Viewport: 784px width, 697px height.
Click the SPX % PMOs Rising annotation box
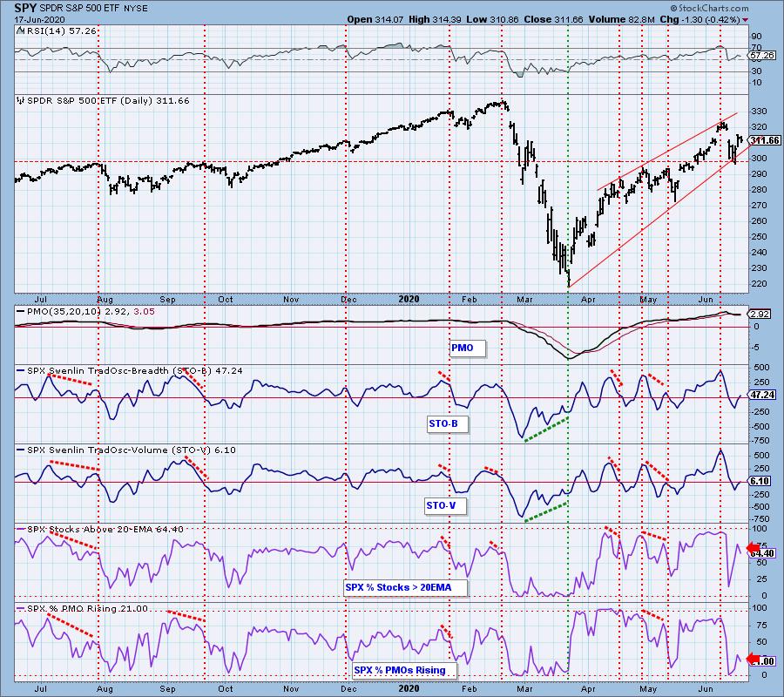[x=404, y=670]
